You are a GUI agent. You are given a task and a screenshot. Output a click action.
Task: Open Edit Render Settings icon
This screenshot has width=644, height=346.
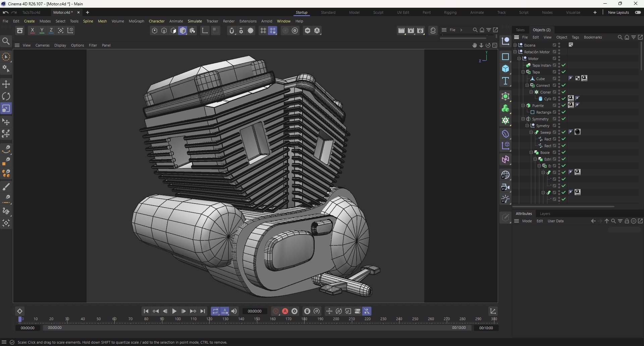(420, 31)
